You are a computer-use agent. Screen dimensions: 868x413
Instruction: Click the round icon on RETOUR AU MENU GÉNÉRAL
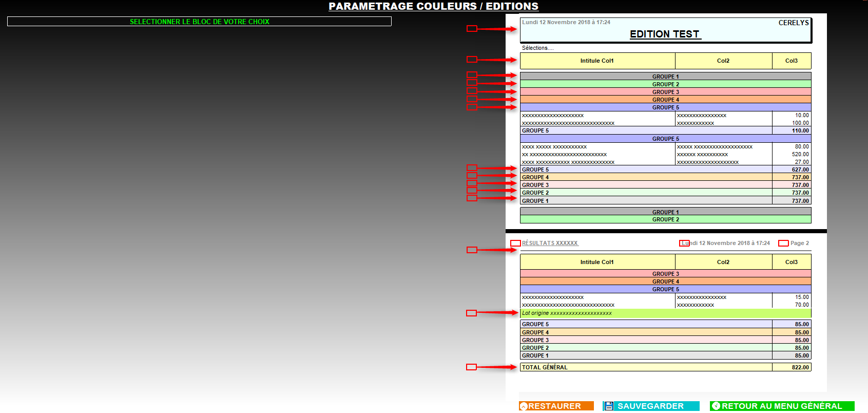click(x=716, y=406)
